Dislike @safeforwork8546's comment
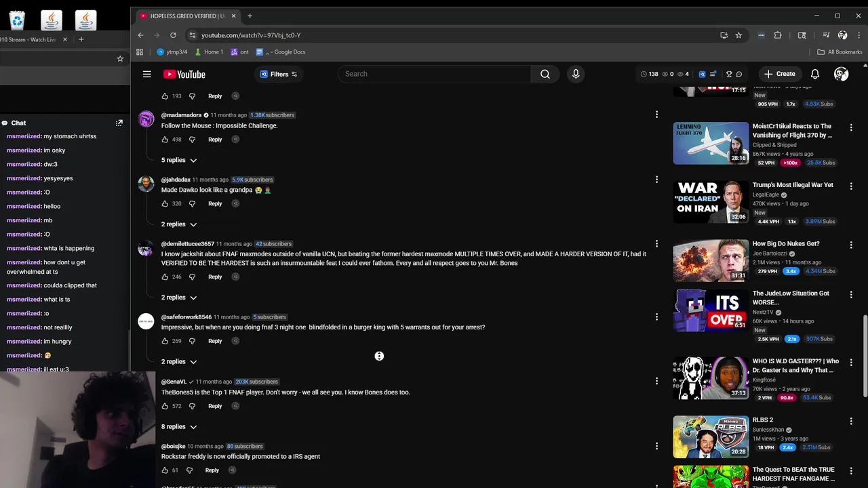Viewport: 868px width, 488px height. pyautogui.click(x=192, y=341)
